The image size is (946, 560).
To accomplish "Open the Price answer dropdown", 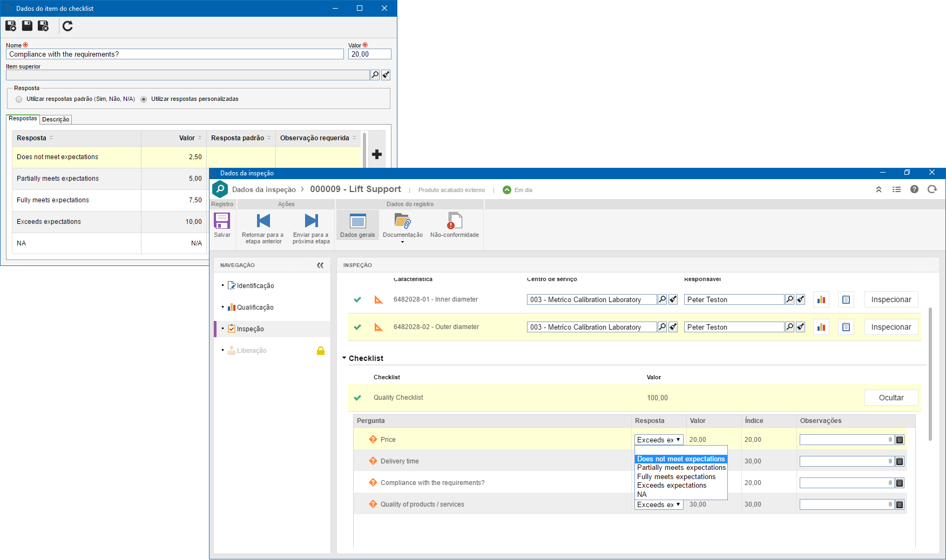I will click(x=659, y=440).
